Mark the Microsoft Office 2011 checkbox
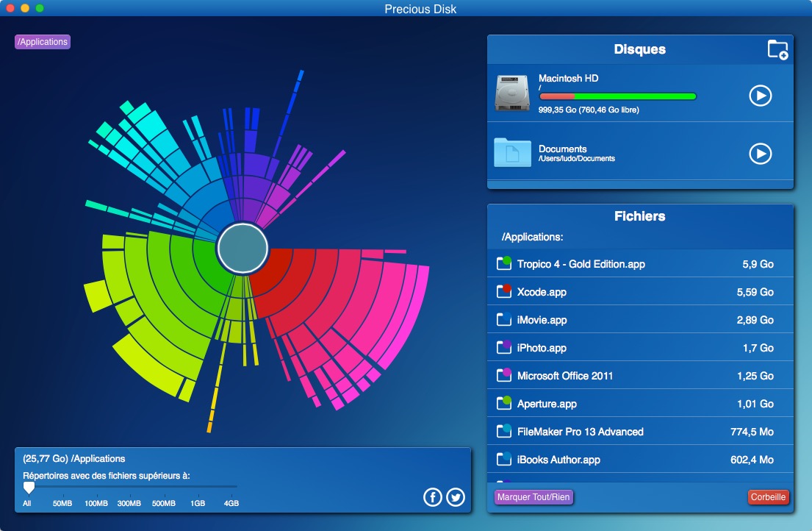Viewport: 812px width, 531px height. pyautogui.click(x=504, y=375)
